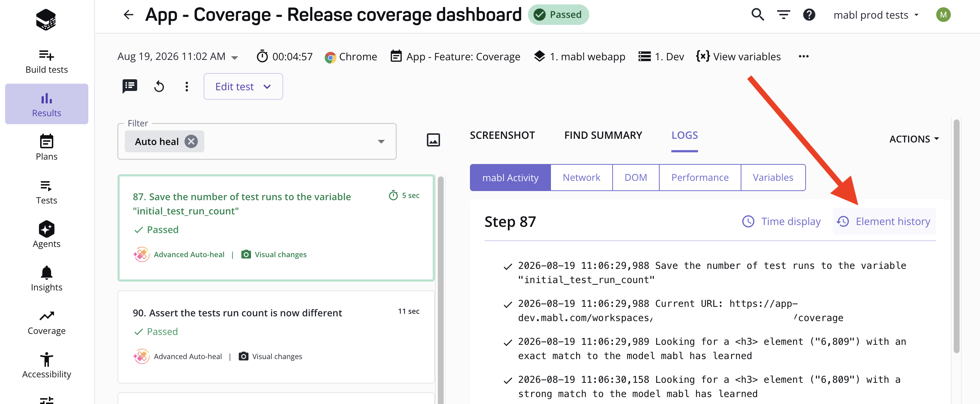Open the filter list icon in header
The width and height of the screenshot is (980, 404).
[x=783, y=15]
